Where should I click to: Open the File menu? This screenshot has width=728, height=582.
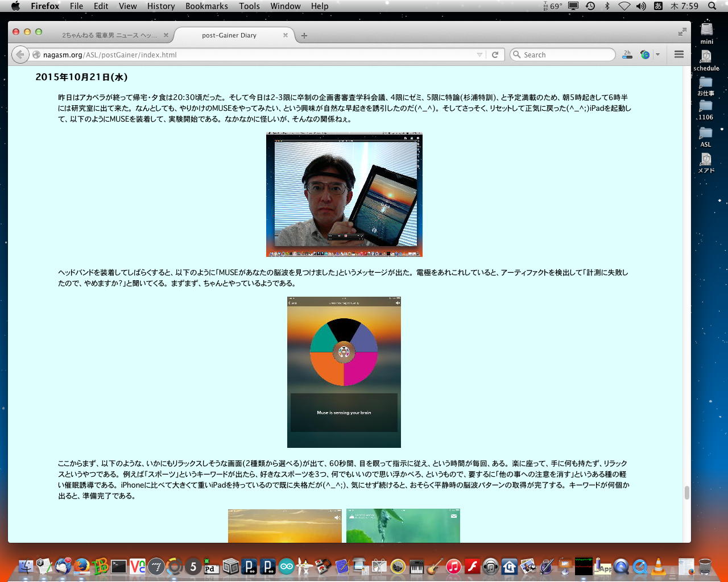[76, 6]
